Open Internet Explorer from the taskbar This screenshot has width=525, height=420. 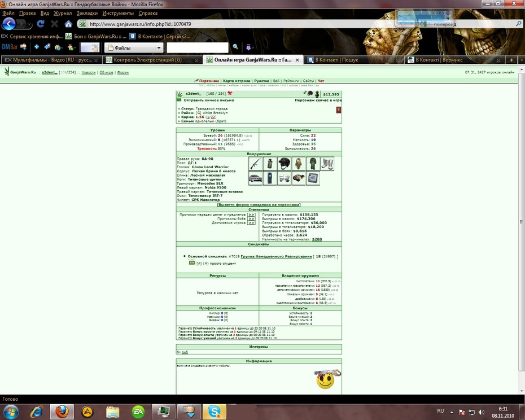click(x=37, y=412)
